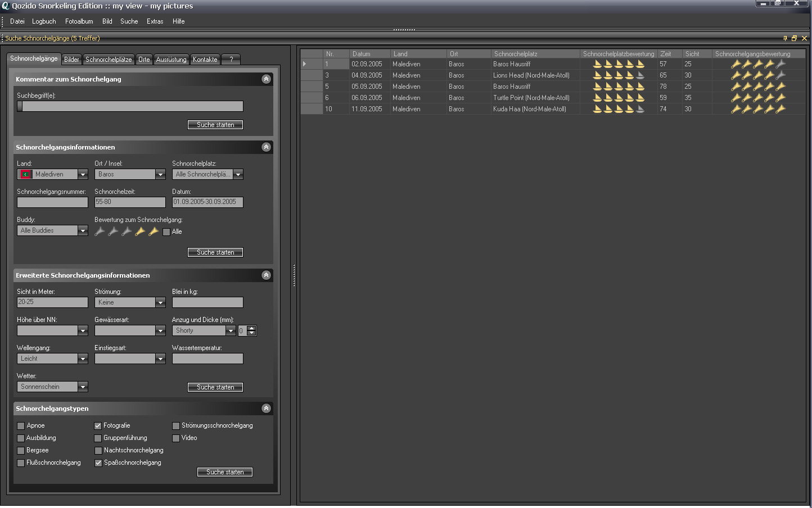The height and width of the screenshot is (508, 812).
Task: Click Suche starten in Schnorchelgangstypen section
Action: coord(225,472)
